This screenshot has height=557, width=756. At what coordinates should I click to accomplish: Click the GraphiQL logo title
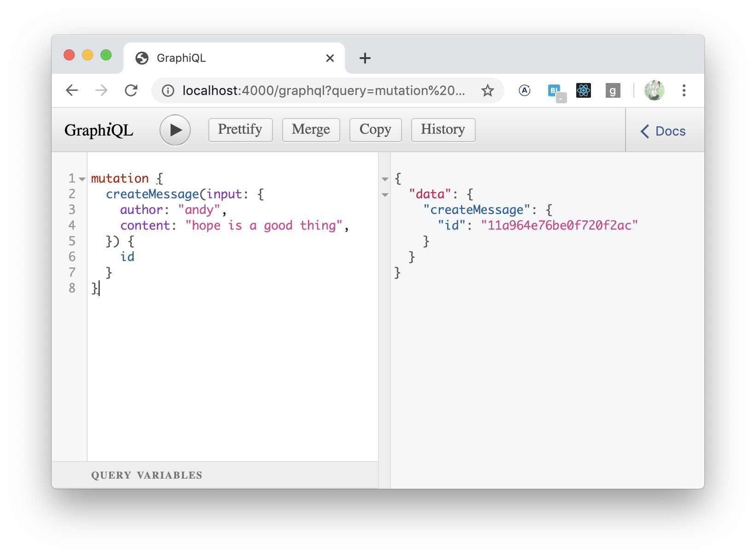(99, 130)
